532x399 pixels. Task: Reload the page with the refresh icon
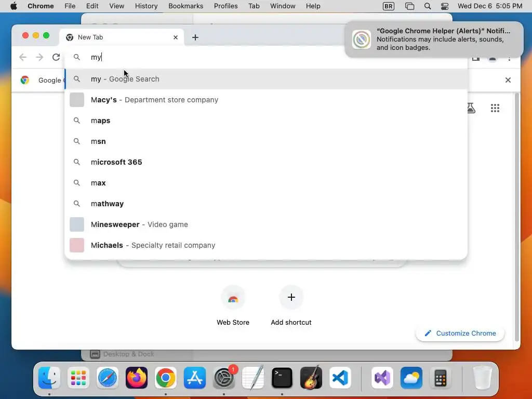pos(56,57)
